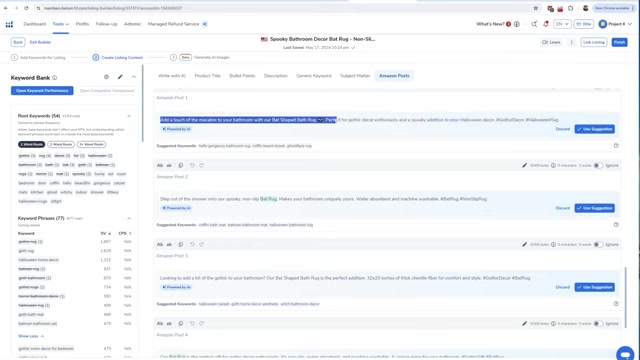This screenshot has height=360, width=640.
Task: Select the 1 Word Roots filter
Action: point(31,144)
